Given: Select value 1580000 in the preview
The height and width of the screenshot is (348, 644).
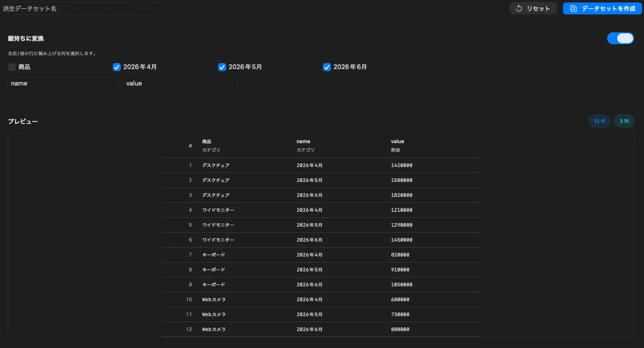Looking at the screenshot, I should [402, 180].
